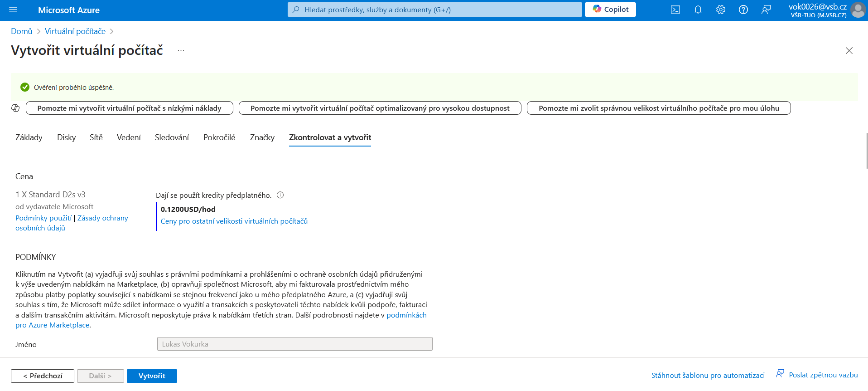The width and height of the screenshot is (868, 391).
Task: Click the Jméno field with Lukas Vokurka
Action: click(295, 344)
